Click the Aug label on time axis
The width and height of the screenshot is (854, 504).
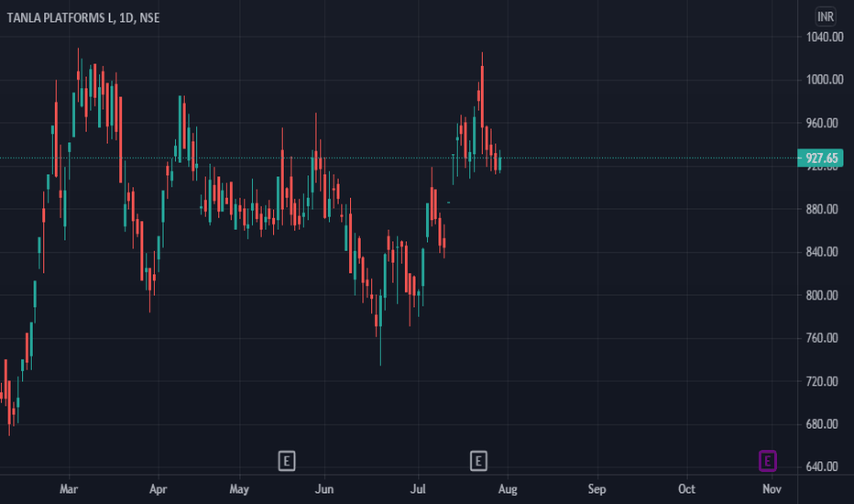tap(508, 489)
